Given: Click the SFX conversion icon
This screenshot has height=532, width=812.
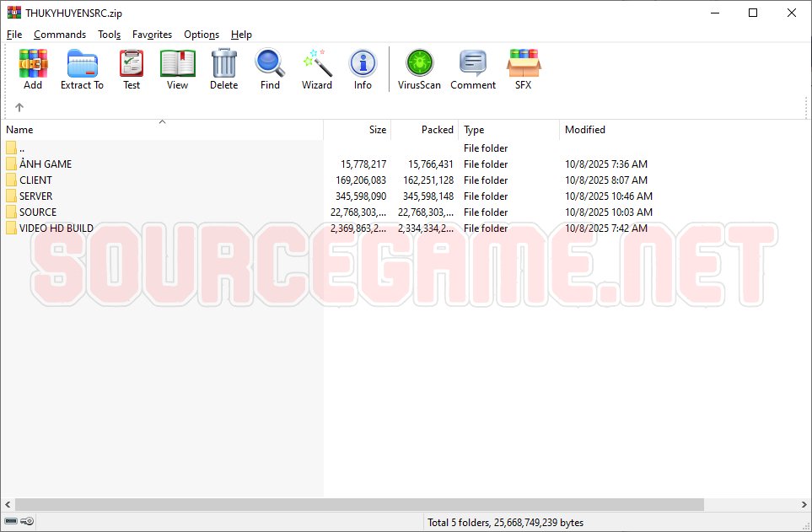Looking at the screenshot, I should click(524, 68).
